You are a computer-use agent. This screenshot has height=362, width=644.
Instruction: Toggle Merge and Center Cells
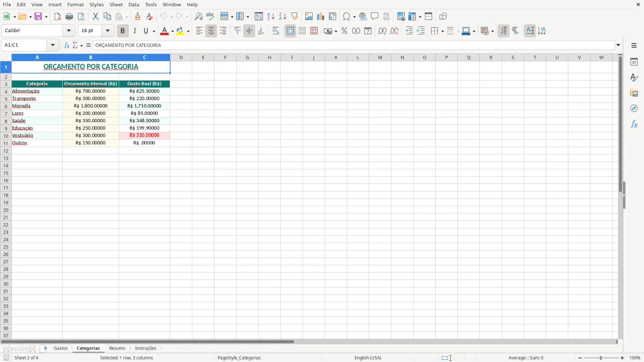pyautogui.click(x=290, y=31)
